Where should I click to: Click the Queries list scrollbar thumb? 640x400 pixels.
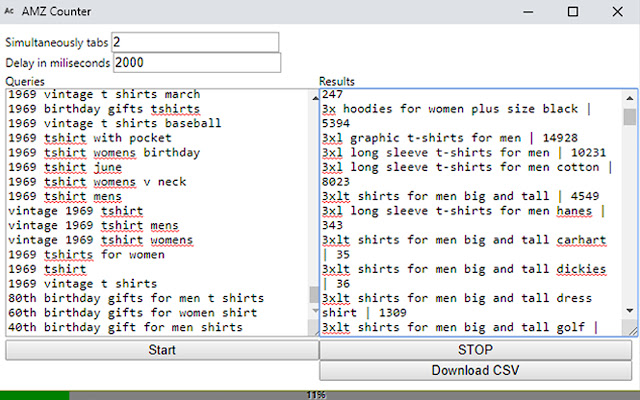pyautogui.click(x=314, y=295)
